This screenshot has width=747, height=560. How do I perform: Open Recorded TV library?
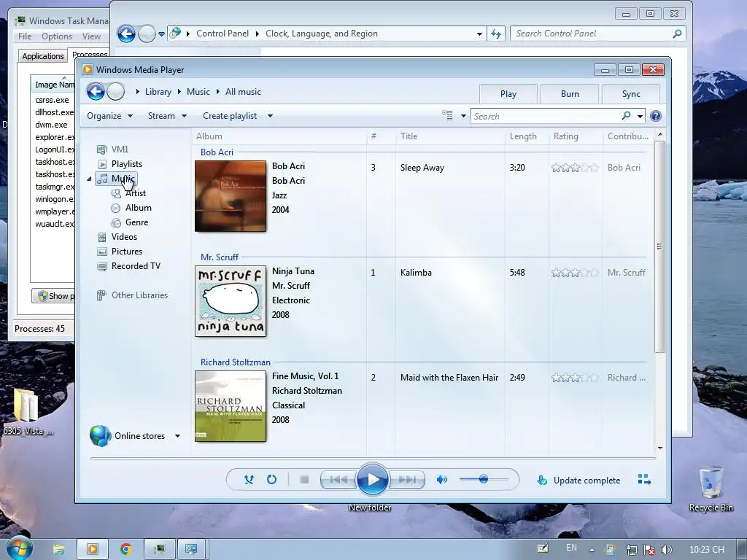click(x=136, y=266)
